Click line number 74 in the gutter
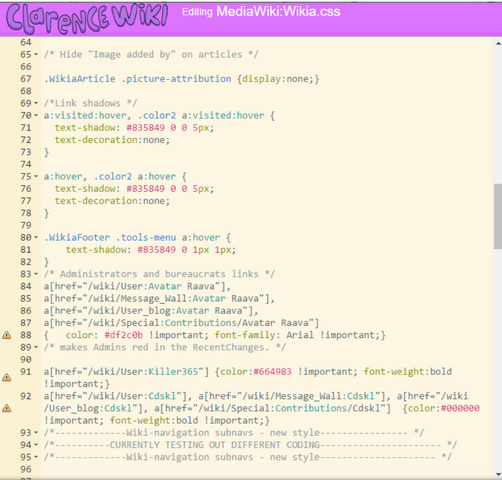 pyautogui.click(x=26, y=164)
